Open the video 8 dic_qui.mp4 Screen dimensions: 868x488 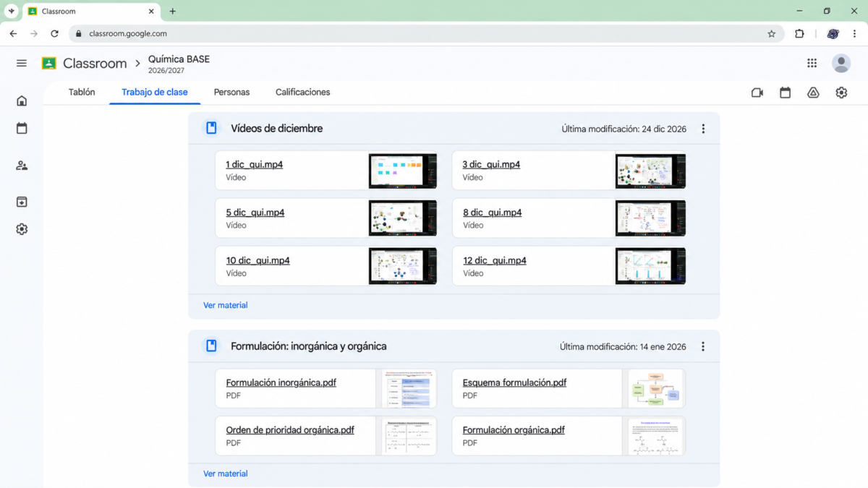(492, 213)
